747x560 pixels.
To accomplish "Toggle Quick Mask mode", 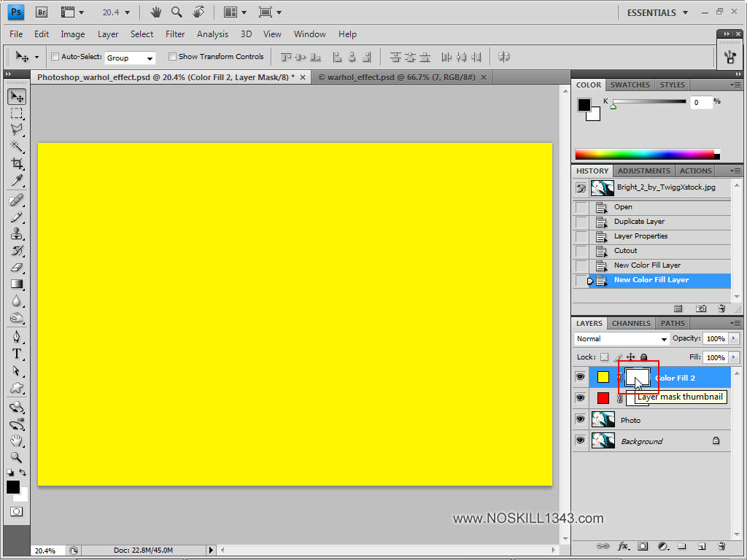I will point(16,511).
